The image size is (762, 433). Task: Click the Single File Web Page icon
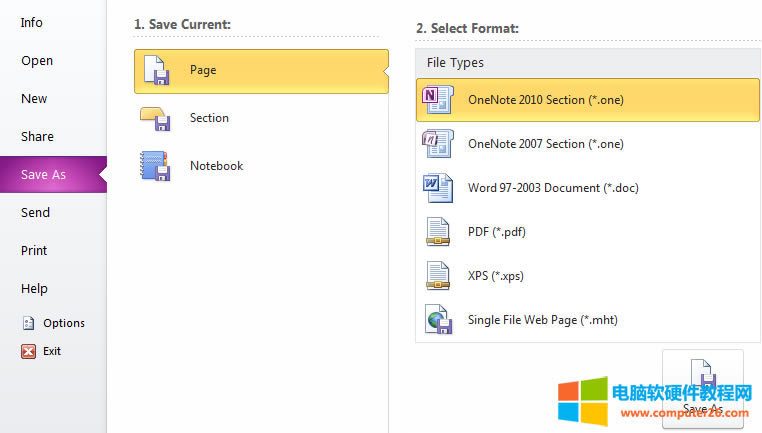(x=438, y=320)
